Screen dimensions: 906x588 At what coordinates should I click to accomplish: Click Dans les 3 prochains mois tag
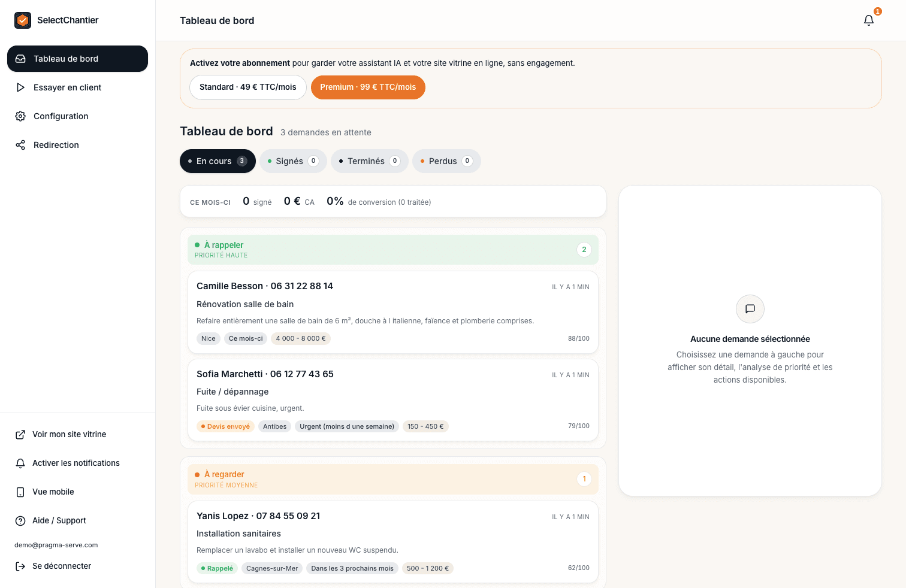[352, 568]
